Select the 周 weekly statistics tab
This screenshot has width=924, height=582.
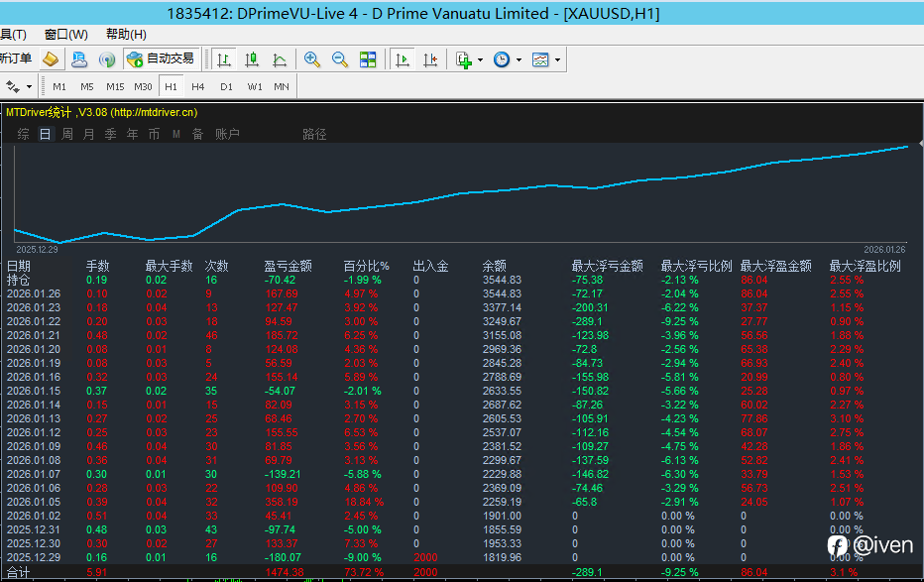[x=67, y=134]
